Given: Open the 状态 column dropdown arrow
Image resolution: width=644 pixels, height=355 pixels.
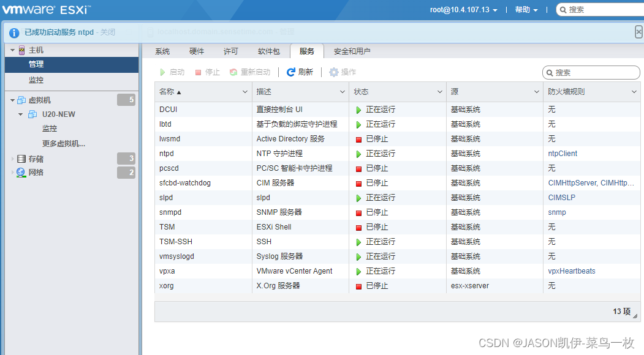Looking at the screenshot, I should point(439,92).
